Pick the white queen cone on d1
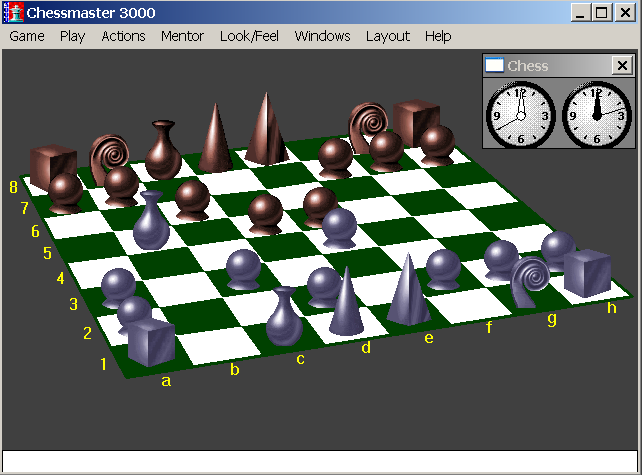Viewport: 642px width, 475px height. point(346,301)
